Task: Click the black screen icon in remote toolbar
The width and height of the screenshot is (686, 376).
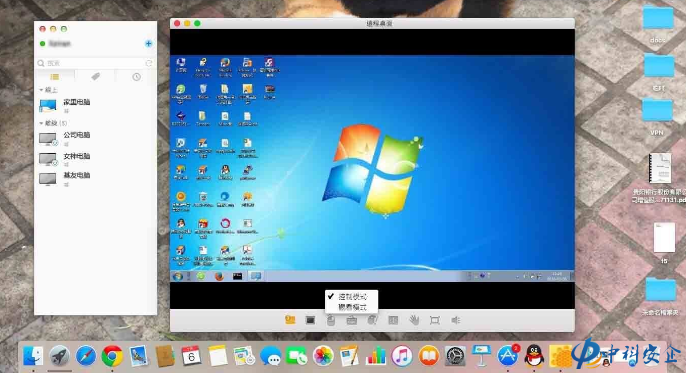Action: pyautogui.click(x=310, y=320)
